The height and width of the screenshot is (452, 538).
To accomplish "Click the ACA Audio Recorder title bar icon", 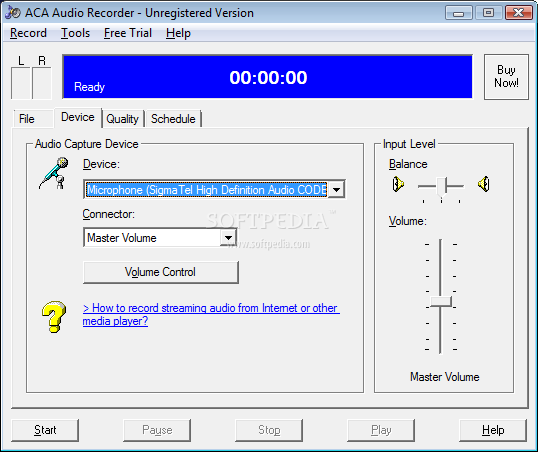I will pyautogui.click(x=13, y=13).
